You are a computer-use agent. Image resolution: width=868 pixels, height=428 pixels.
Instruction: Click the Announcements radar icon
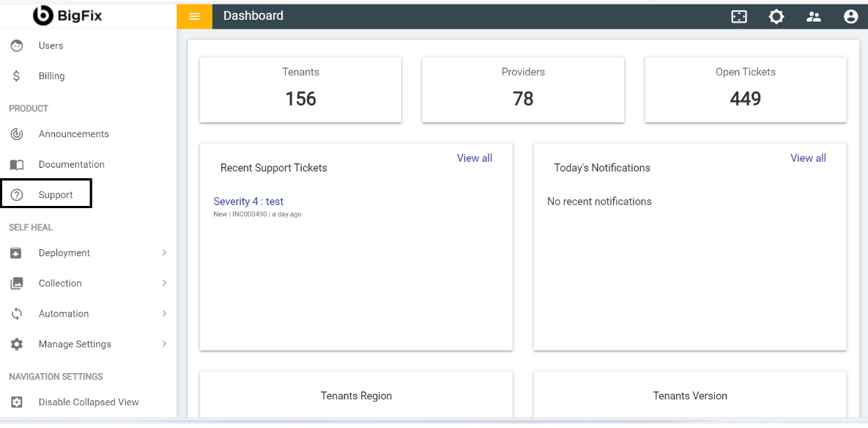[x=17, y=134]
